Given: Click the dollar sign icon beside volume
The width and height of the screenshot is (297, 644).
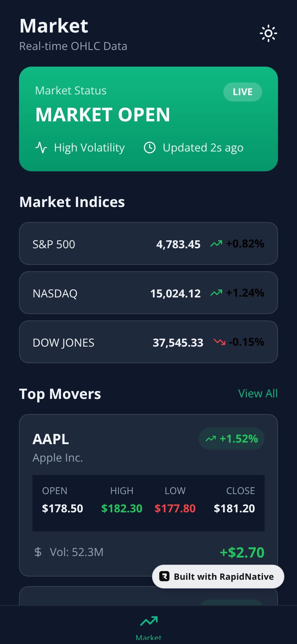Looking at the screenshot, I should coord(38,552).
